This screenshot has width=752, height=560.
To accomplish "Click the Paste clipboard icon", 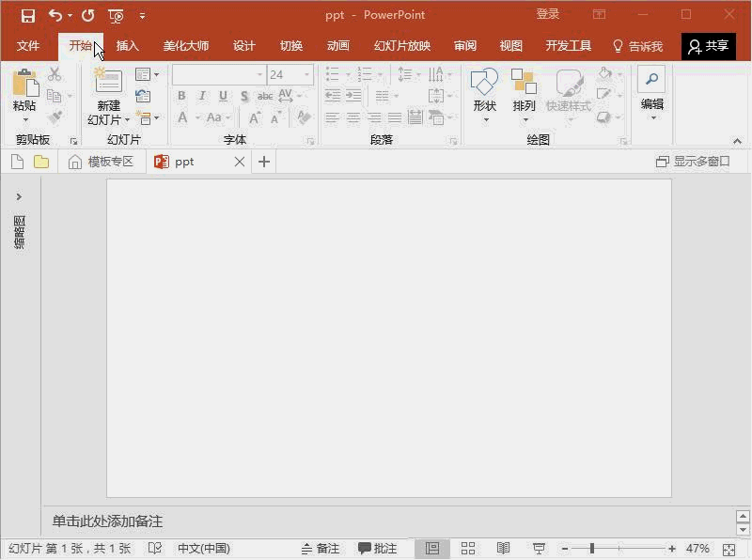I will click(x=24, y=85).
